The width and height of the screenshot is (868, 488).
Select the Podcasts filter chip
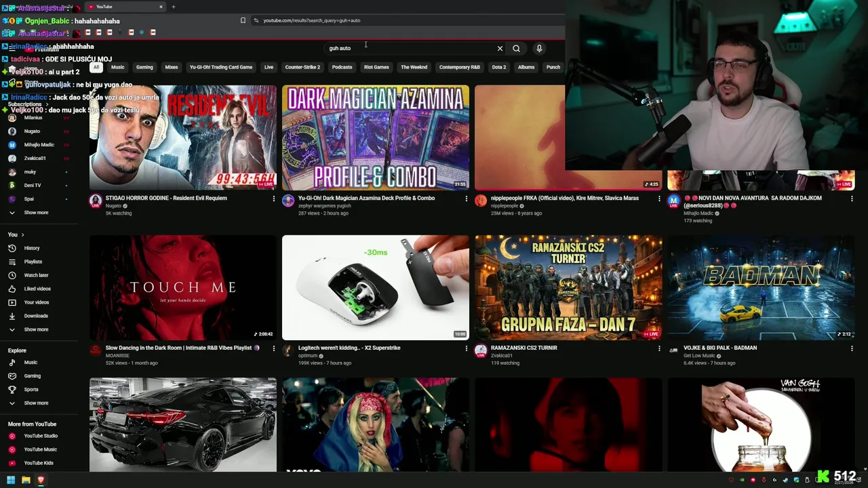click(342, 67)
